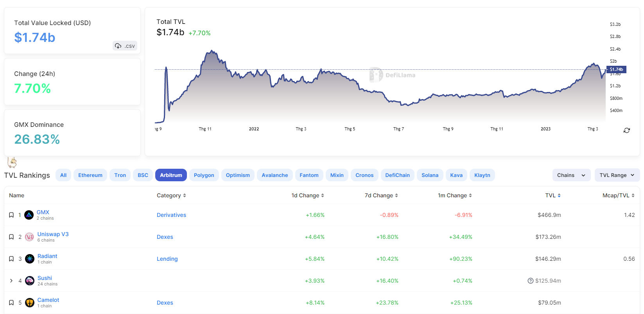Click the chart refresh icon
This screenshot has height=314, width=644.
(x=627, y=130)
